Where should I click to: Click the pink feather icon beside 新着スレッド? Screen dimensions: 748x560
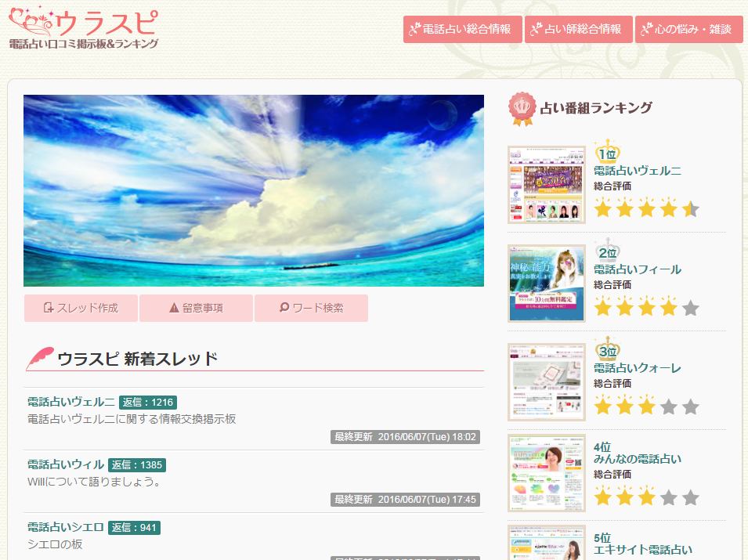(x=40, y=358)
